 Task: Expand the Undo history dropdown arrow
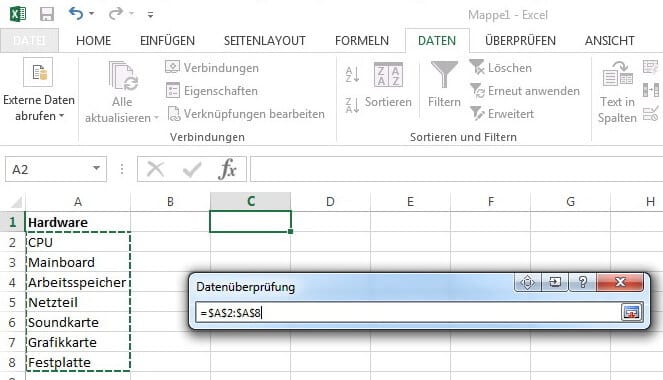tap(91, 14)
